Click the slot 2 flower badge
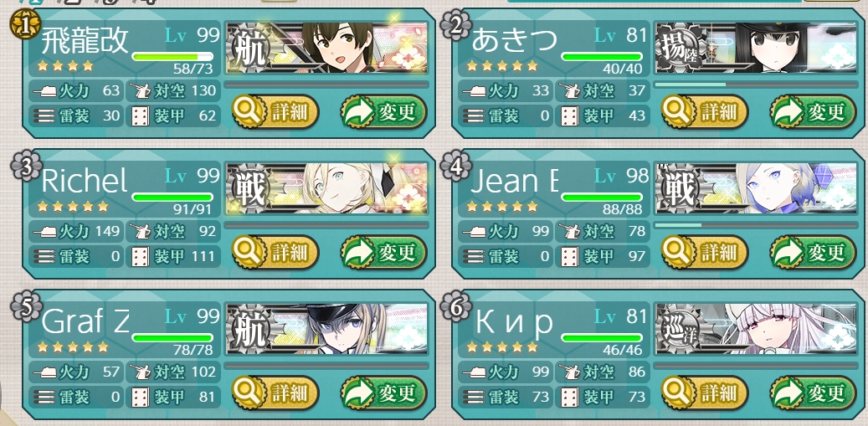This screenshot has height=426, width=868. 455,25
